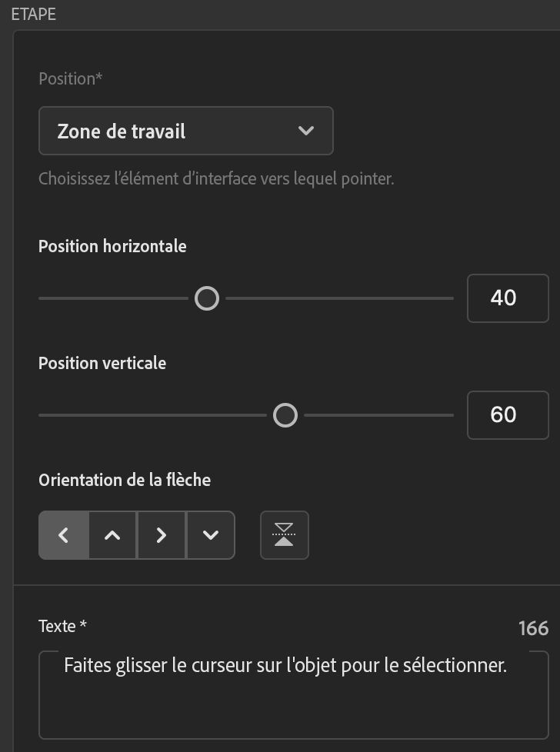Click the Position verticale label
The height and width of the screenshot is (752, 560).
coord(102,363)
